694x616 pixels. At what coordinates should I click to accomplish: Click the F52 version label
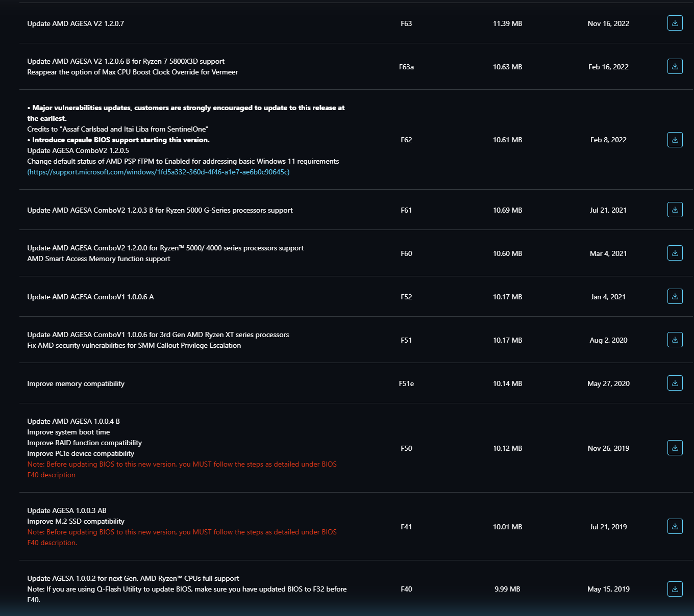(406, 297)
